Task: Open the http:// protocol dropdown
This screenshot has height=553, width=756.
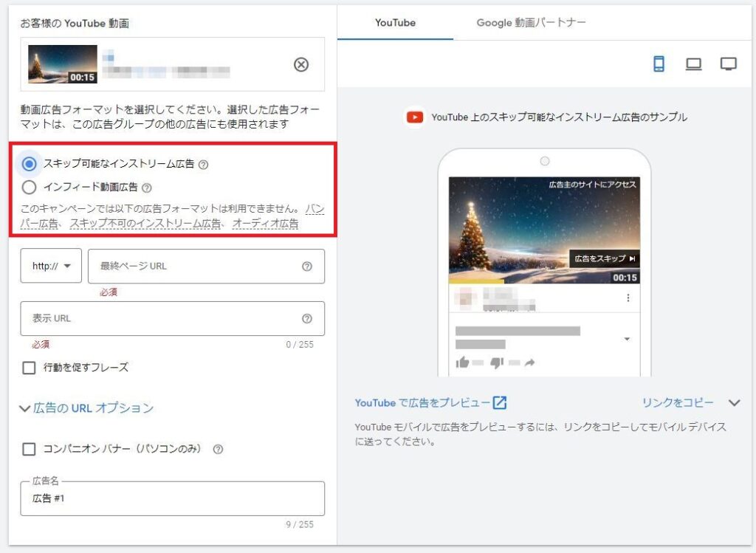Action: coord(50,266)
